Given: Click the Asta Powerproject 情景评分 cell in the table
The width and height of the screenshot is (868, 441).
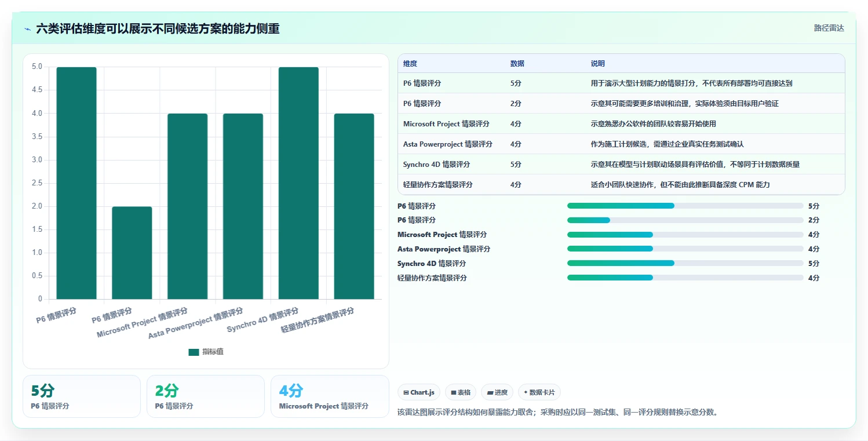Looking at the screenshot, I should [448, 144].
